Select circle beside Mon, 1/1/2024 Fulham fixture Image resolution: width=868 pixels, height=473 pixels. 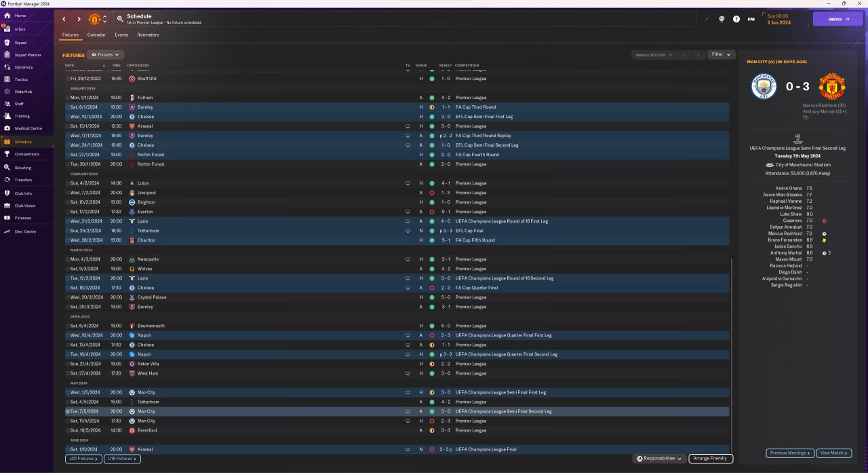click(68, 98)
